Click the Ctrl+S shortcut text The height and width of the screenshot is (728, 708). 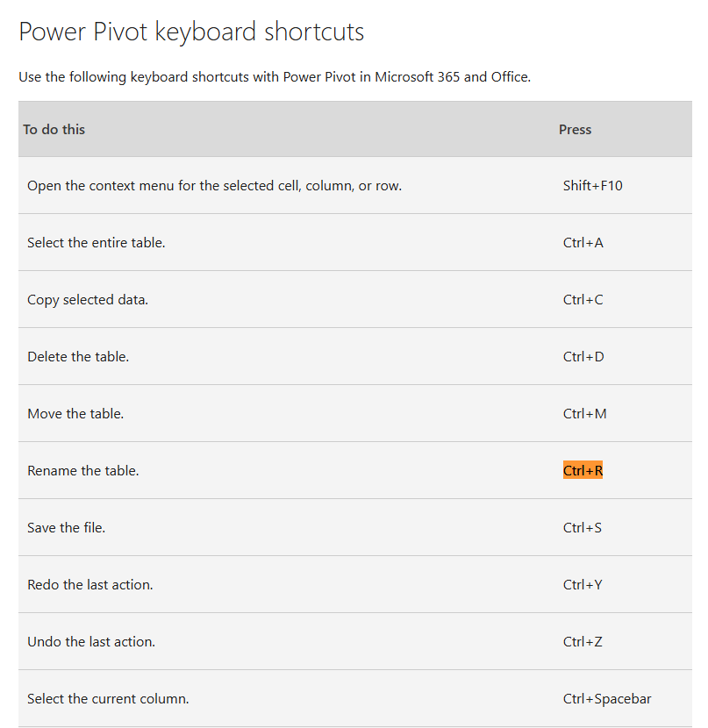click(x=583, y=528)
